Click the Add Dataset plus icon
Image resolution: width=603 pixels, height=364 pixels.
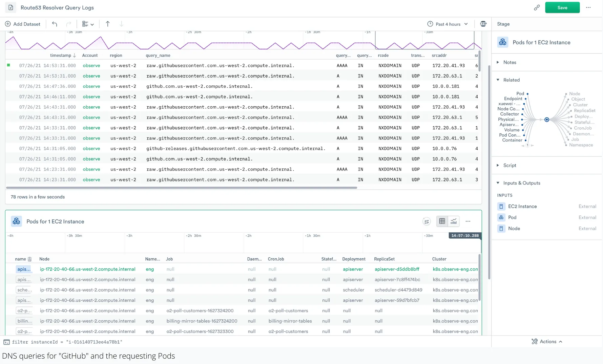(8, 24)
